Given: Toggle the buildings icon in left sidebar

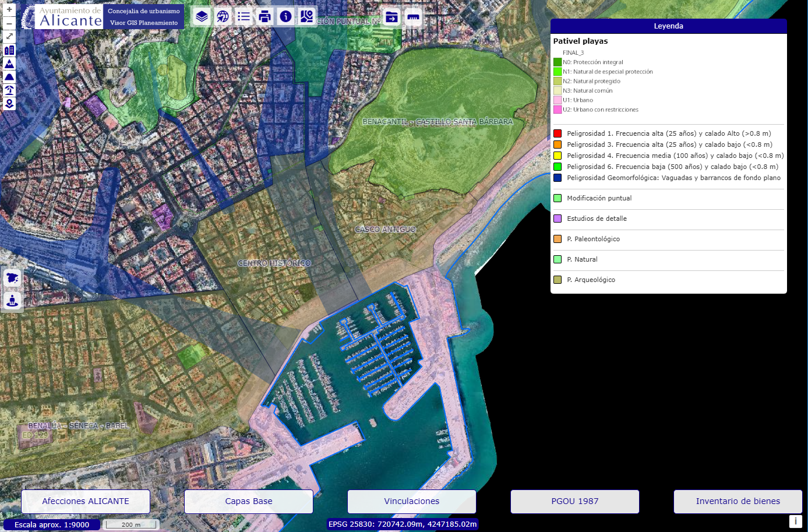Looking at the screenshot, I should point(9,50).
